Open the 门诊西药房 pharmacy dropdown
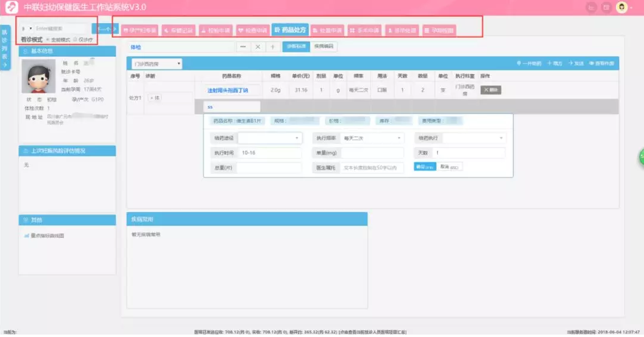Image resolution: width=644 pixels, height=337 pixels. [157, 64]
